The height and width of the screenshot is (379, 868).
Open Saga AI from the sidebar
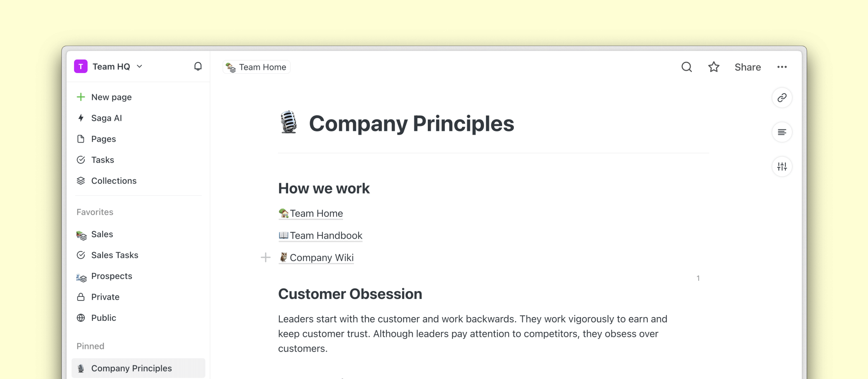pos(106,118)
